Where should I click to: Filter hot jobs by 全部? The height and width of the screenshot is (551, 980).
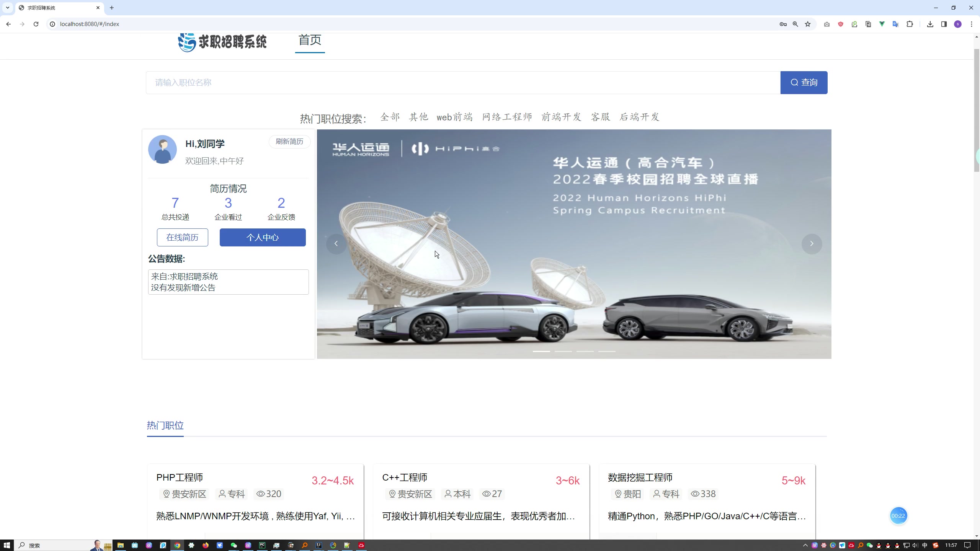click(x=390, y=117)
